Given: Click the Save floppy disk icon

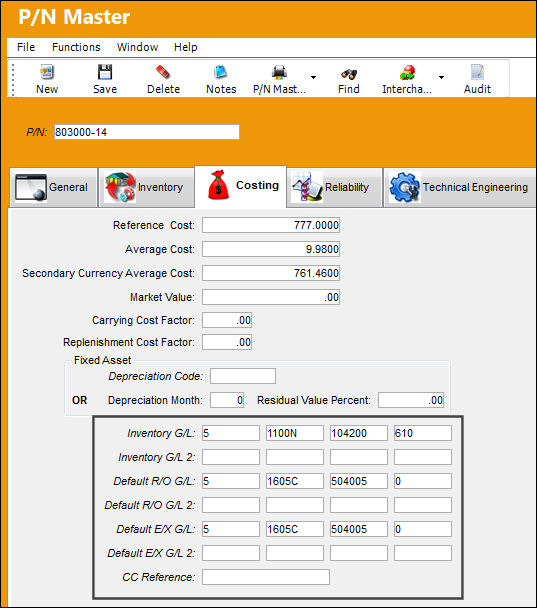Looking at the screenshot, I should [x=105, y=72].
